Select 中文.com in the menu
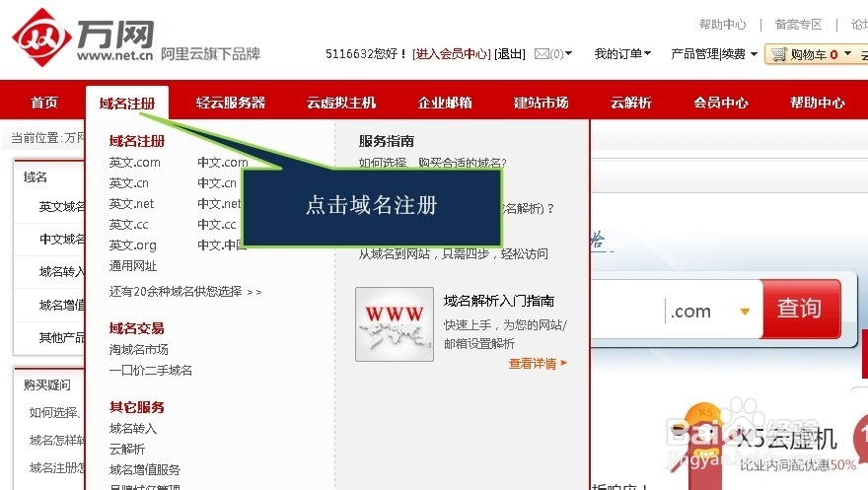The image size is (868, 490). coord(223,162)
